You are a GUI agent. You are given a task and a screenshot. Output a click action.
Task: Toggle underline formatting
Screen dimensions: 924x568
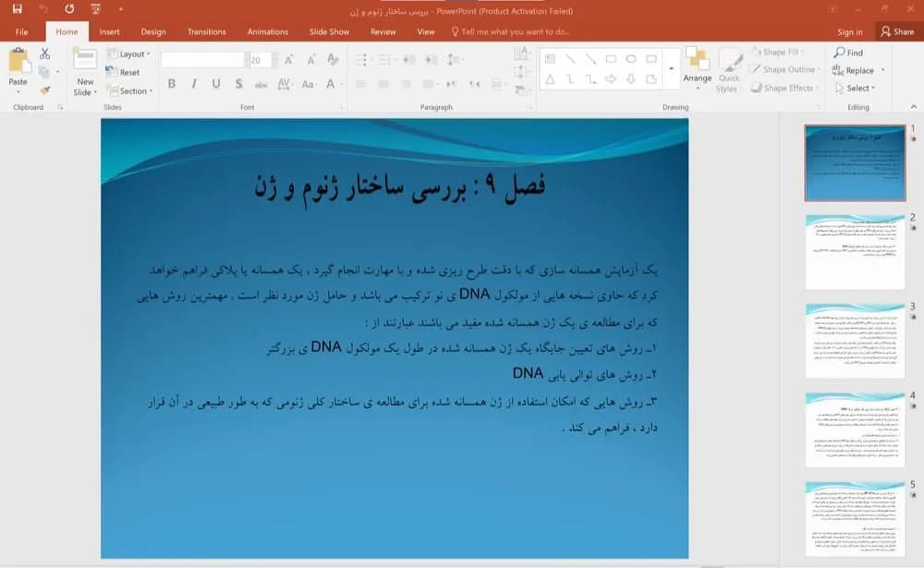tap(216, 84)
